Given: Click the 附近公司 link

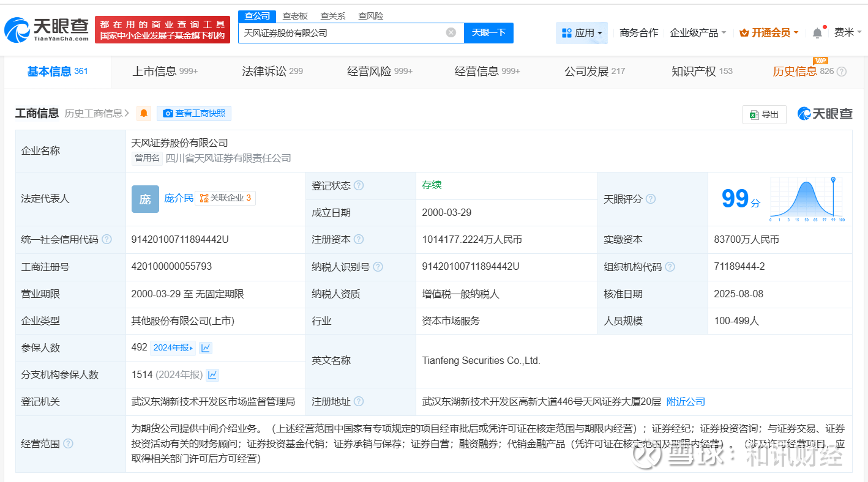Looking at the screenshot, I should [x=686, y=402].
